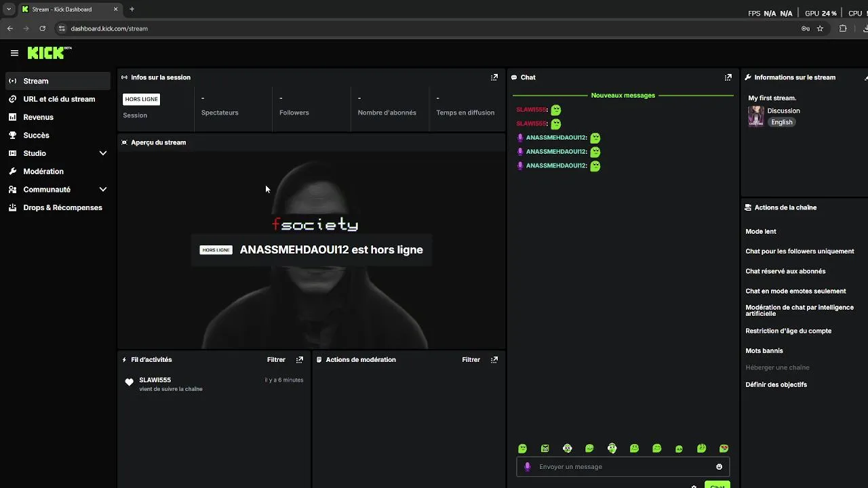Open the hamburger menu beside the KICK logo
Image resolution: width=868 pixels, height=488 pixels.
tap(14, 53)
